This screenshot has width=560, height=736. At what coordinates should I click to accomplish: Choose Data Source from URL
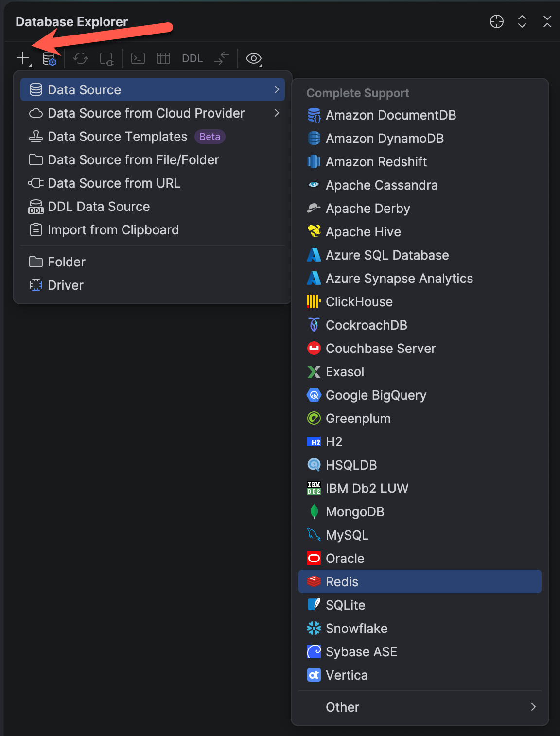[153, 183]
